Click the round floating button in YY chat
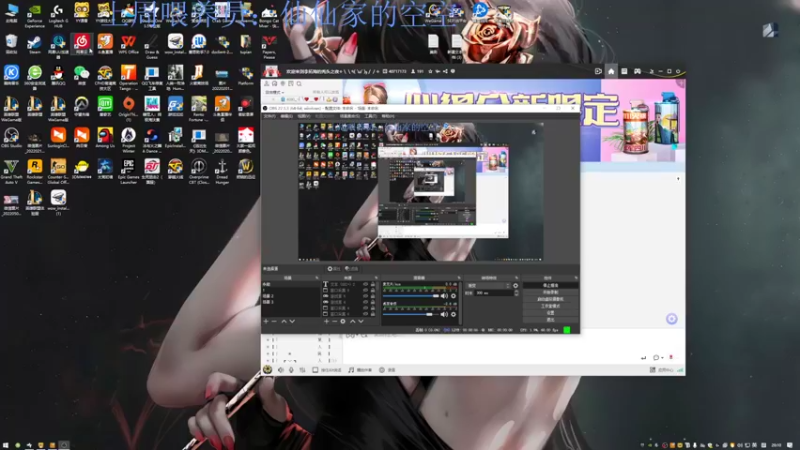Viewport: 800px width, 450px height. pyautogui.click(x=671, y=319)
